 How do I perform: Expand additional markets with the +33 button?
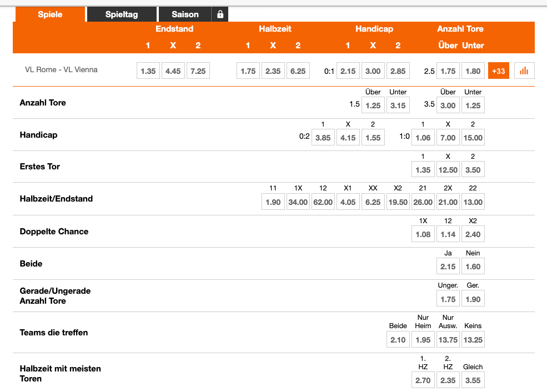click(x=499, y=71)
